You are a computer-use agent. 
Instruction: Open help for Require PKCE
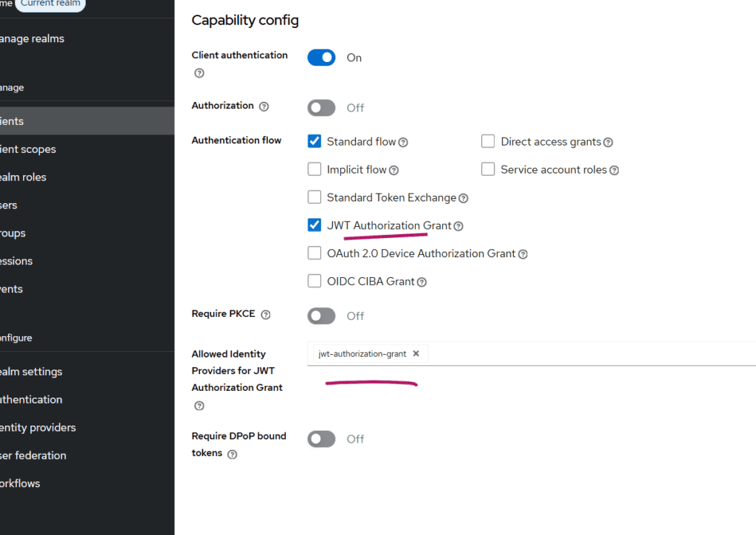tap(264, 313)
